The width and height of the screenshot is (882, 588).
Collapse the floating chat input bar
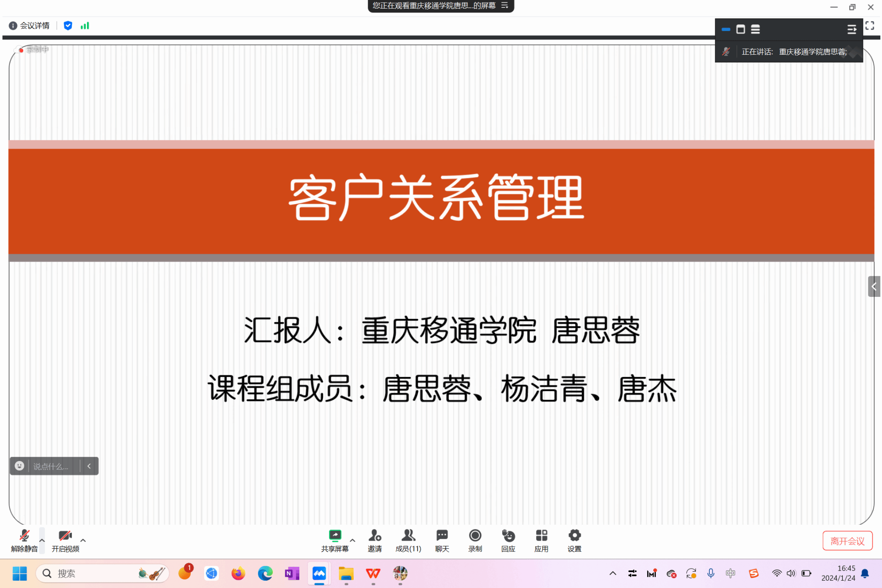click(89, 466)
